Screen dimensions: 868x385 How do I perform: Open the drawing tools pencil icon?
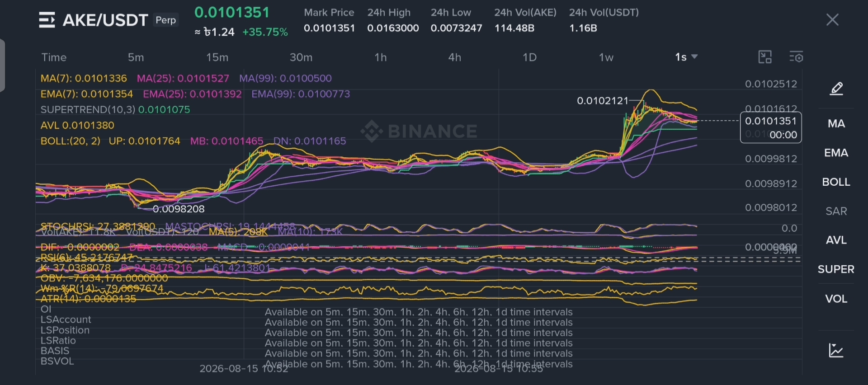coord(836,88)
